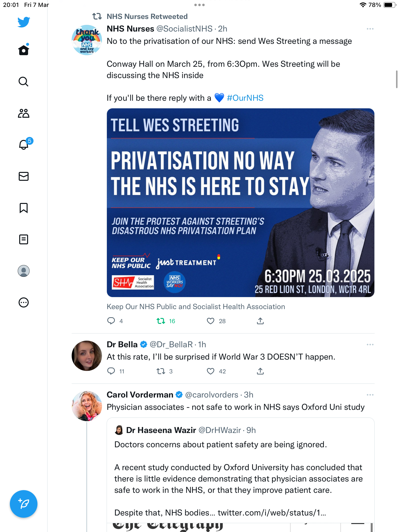
Task: Open the More circle menu in sidebar
Action: coord(24,302)
